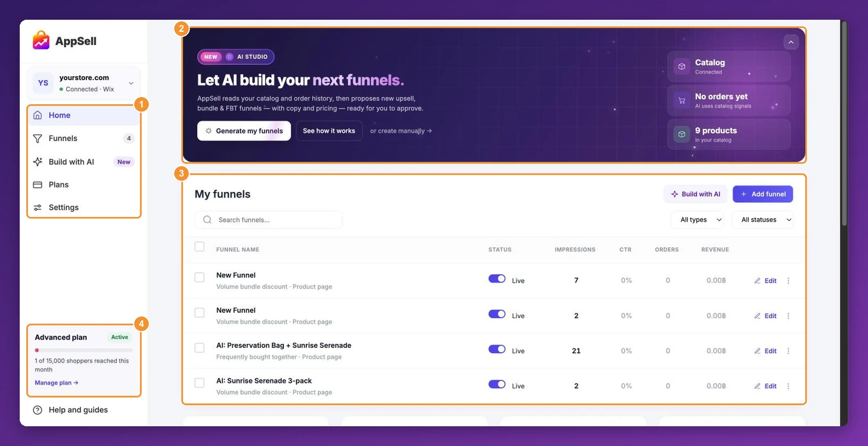868x446 pixels.
Task: Collapse the AI Studio banner
Action: (x=791, y=42)
